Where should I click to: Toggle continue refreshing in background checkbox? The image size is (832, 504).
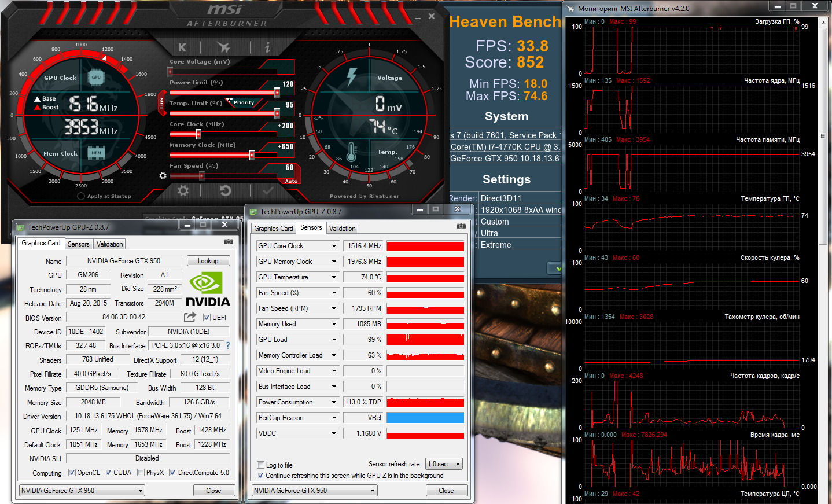coord(261,476)
